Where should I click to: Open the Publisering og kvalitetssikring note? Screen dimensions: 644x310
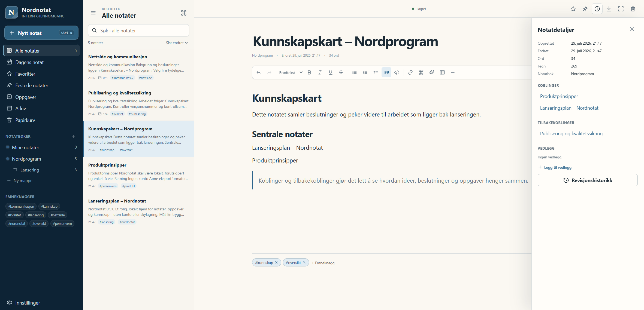coord(138,103)
